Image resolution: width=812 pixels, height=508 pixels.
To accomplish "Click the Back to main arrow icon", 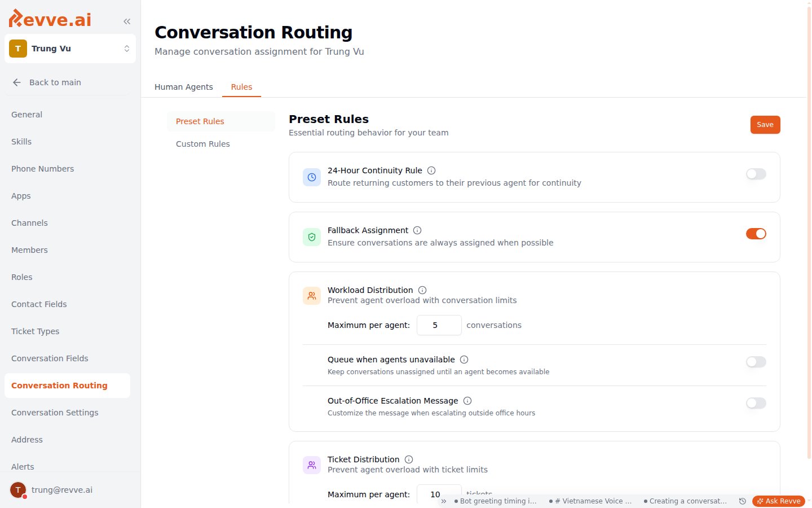I will pos(17,82).
